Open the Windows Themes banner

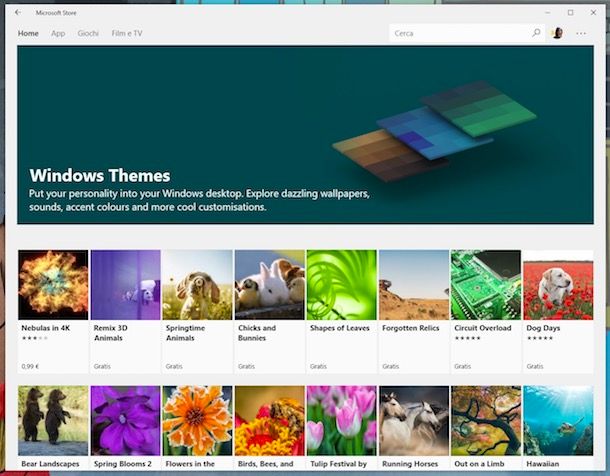[x=305, y=135]
